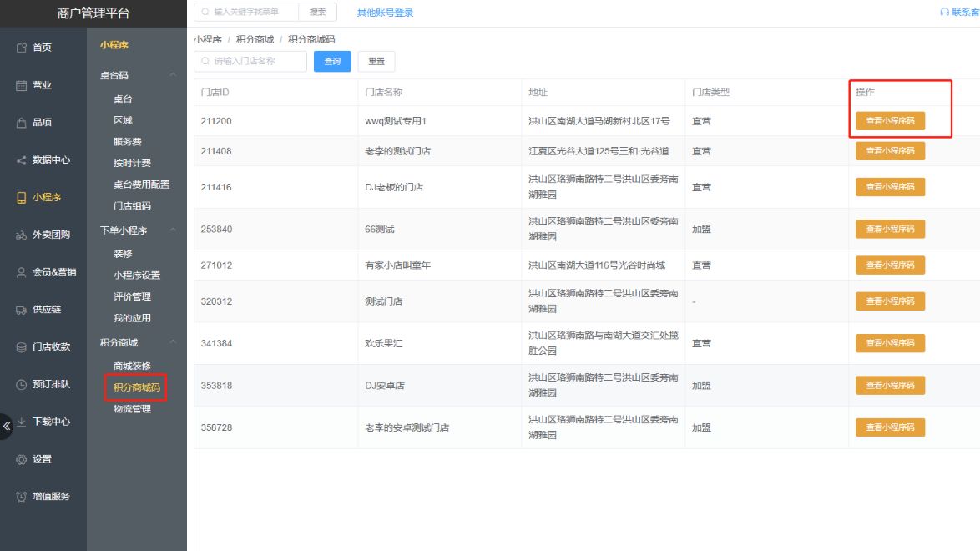The width and height of the screenshot is (980, 551).
Task: Open the 服务费 submenu item
Action: 128,142
